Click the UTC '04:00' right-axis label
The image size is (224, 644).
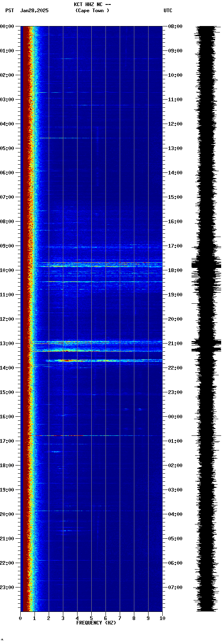click(x=175, y=514)
